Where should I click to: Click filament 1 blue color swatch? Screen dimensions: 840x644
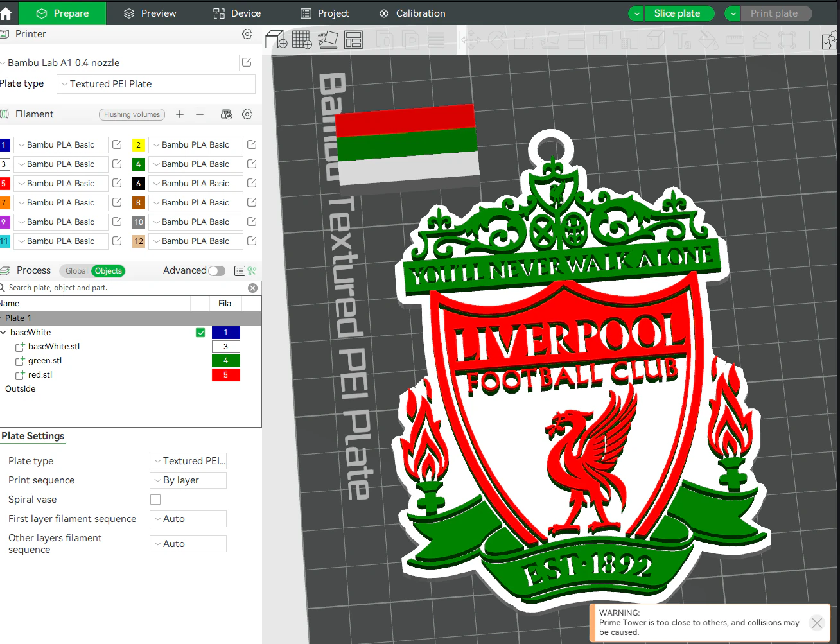click(x=4, y=144)
